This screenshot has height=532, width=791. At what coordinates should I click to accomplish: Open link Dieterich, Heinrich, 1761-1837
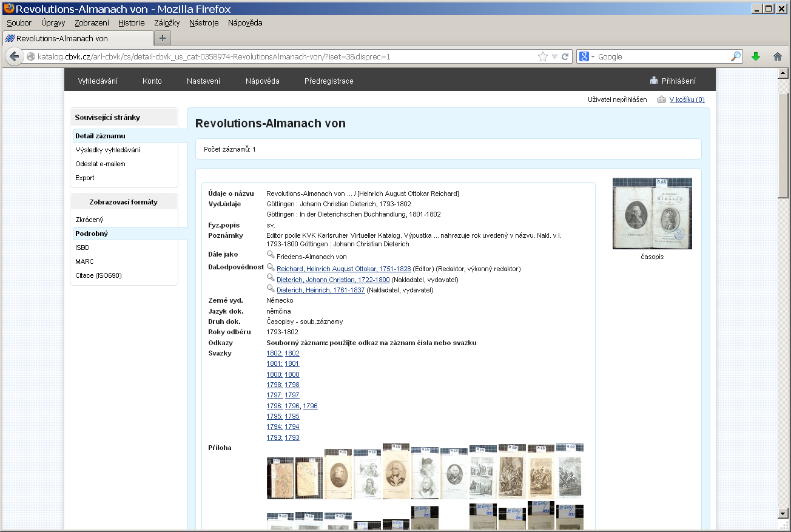[321, 291]
